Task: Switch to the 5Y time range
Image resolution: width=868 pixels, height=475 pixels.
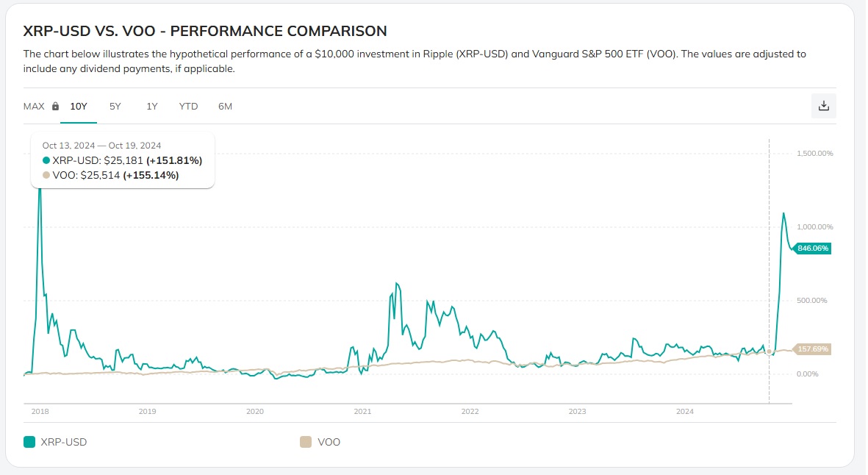Action: (115, 107)
